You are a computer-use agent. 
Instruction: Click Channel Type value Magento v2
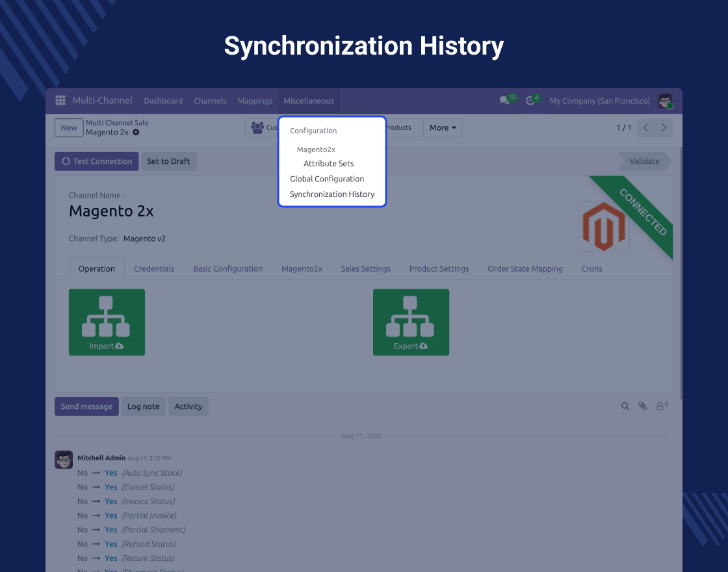tap(144, 239)
